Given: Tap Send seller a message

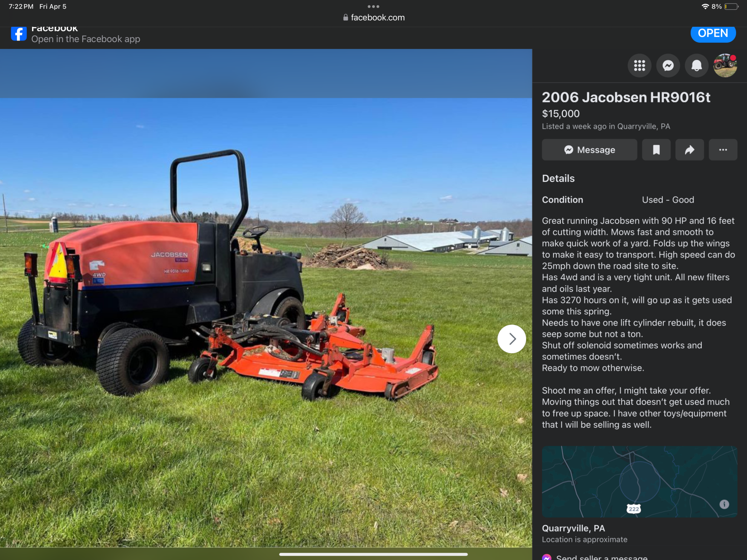Looking at the screenshot, I should [601, 557].
